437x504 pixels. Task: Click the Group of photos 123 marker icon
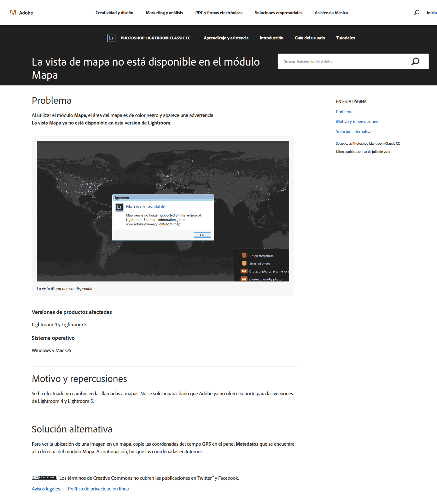click(x=244, y=271)
